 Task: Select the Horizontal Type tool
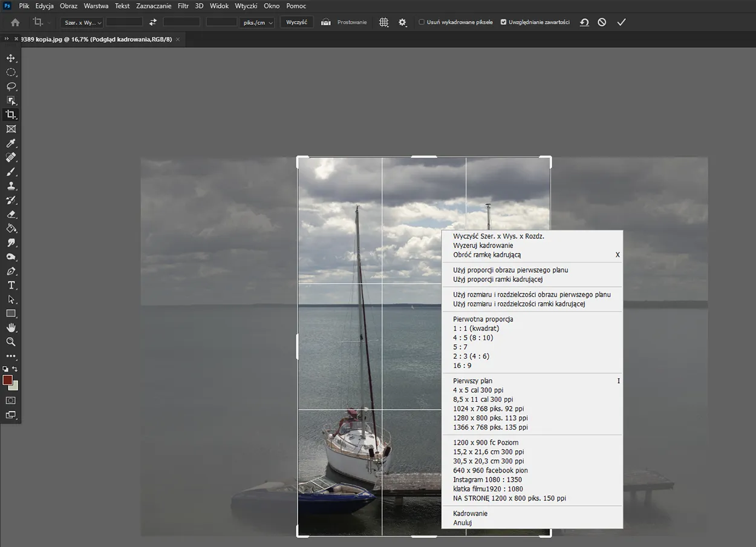[x=11, y=285]
